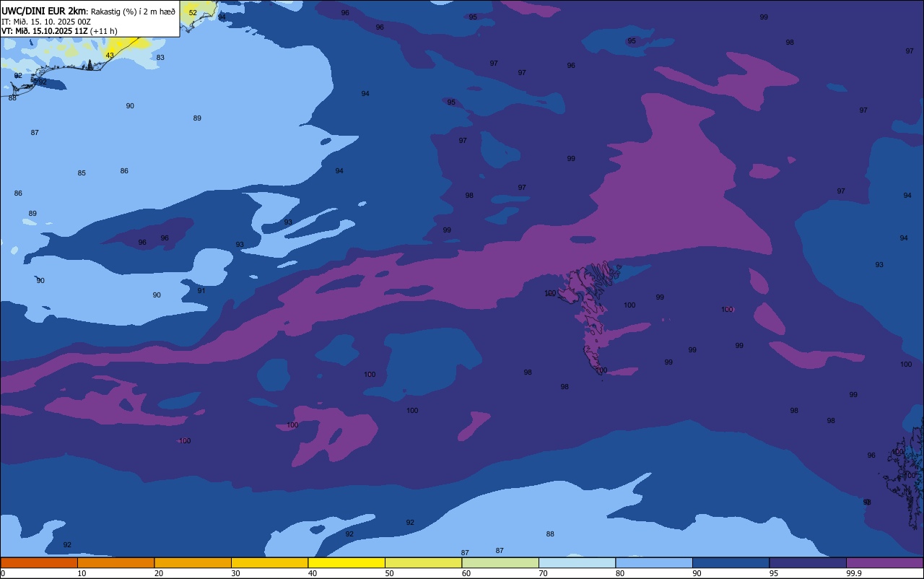Click the "UWC/DINI EUR 2km" title text

point(44,11)
